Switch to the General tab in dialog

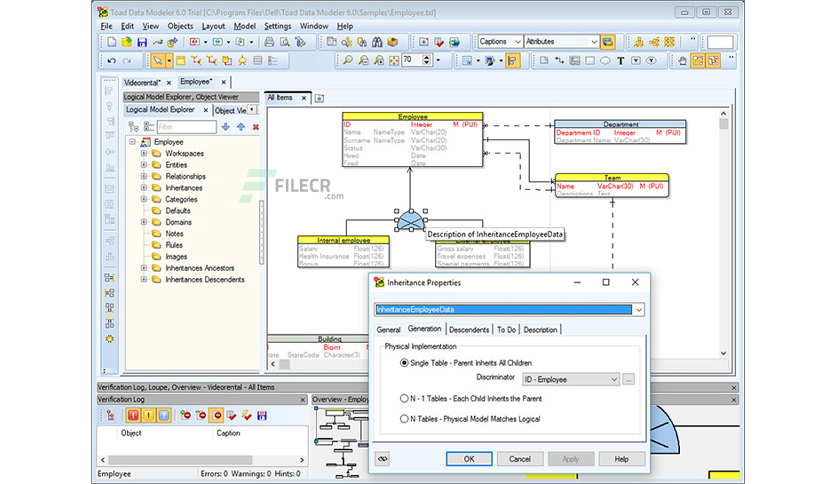coord(388,330)
